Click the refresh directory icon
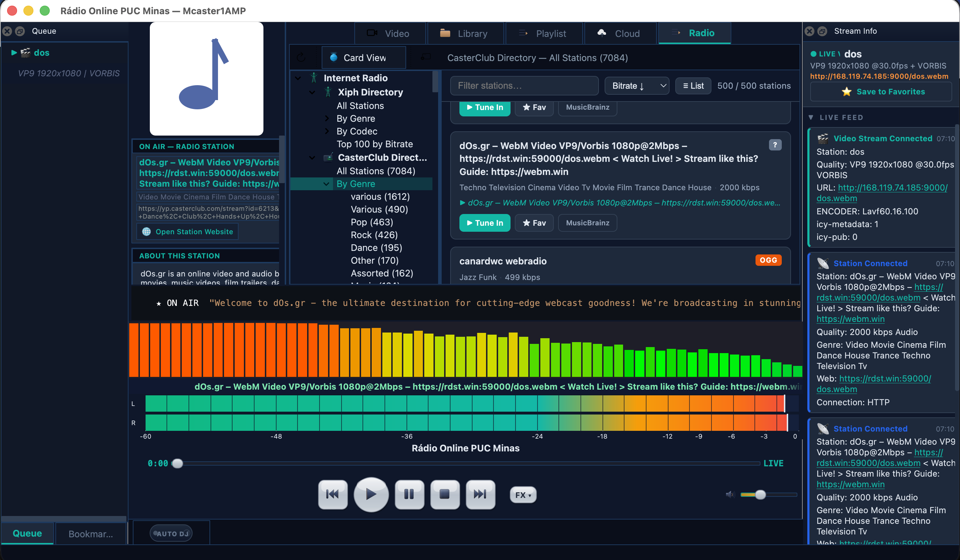960x560 pixels. coord(301,57)
